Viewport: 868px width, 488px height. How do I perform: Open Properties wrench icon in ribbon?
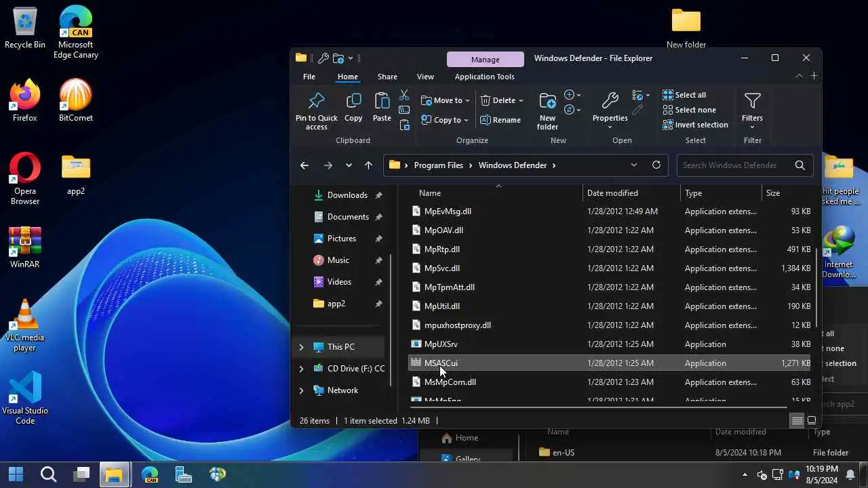tap(610, 101)
